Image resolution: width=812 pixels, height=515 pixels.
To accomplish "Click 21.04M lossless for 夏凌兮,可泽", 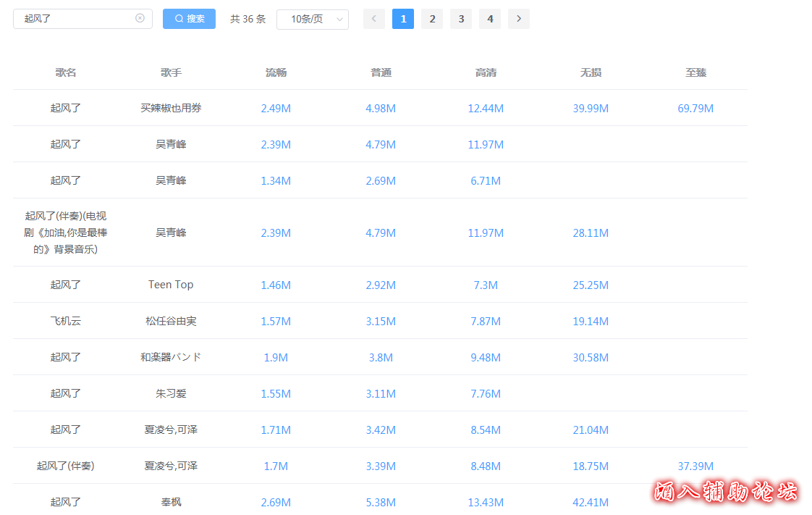I will [x=591, y=430].
